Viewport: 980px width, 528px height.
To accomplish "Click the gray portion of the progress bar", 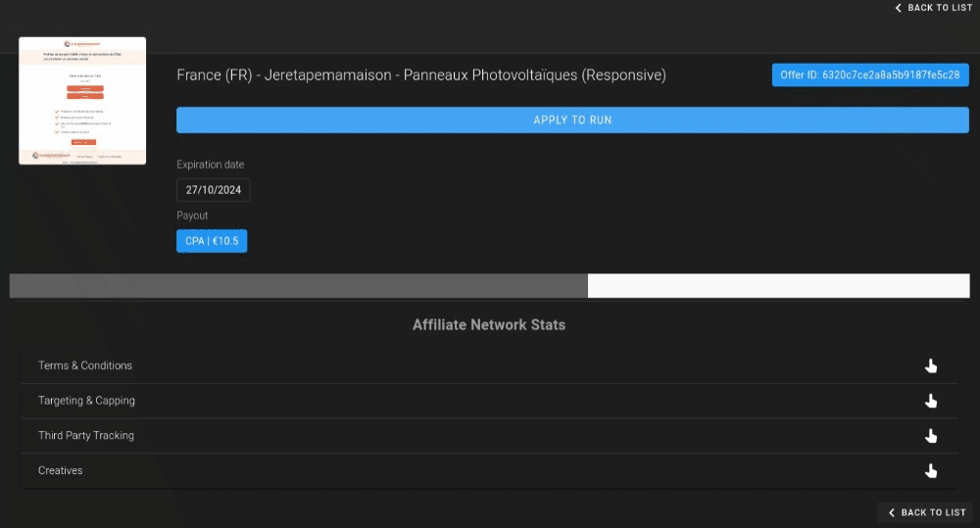I will click(x=299, y=286).
